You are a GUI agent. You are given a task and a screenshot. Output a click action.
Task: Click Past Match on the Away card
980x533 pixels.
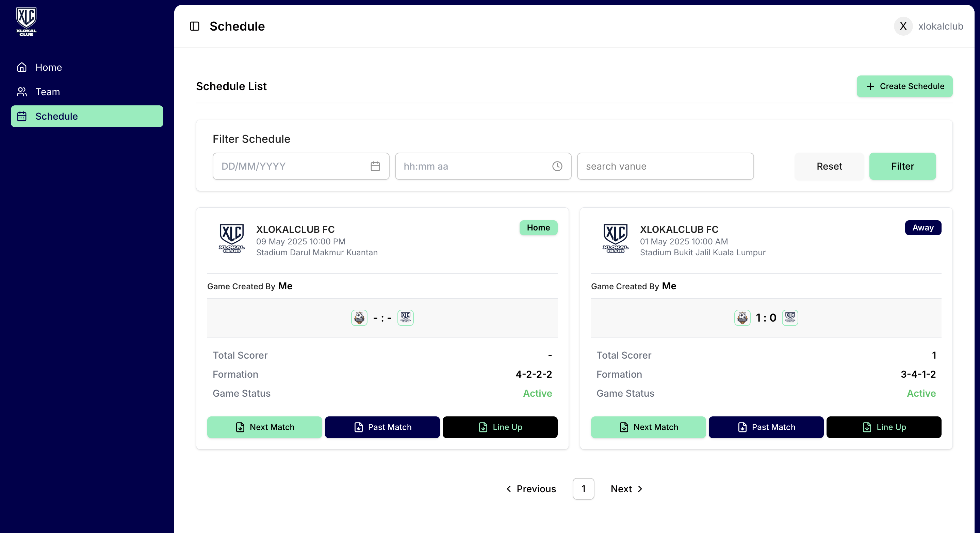click(x=766, y=427)
